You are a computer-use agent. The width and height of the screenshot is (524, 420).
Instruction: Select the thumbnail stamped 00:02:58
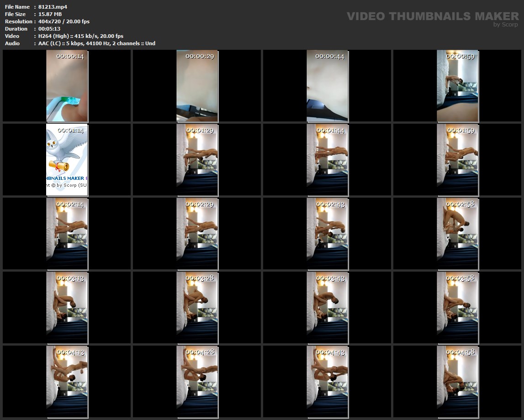[x=457, y=234]
